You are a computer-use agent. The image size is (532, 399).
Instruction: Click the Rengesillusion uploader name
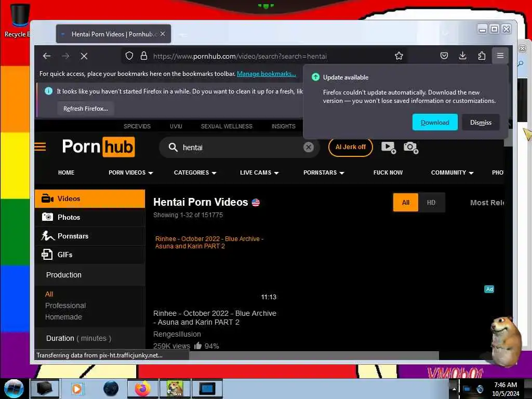177,334
